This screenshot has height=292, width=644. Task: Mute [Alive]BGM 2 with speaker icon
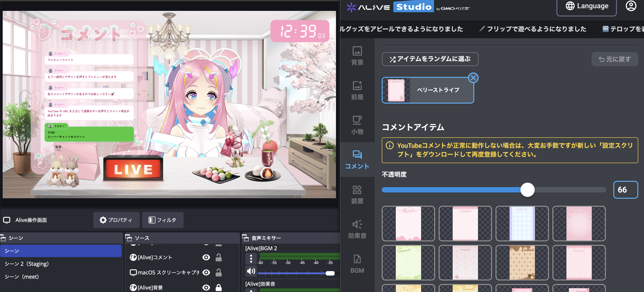point(251,271)
